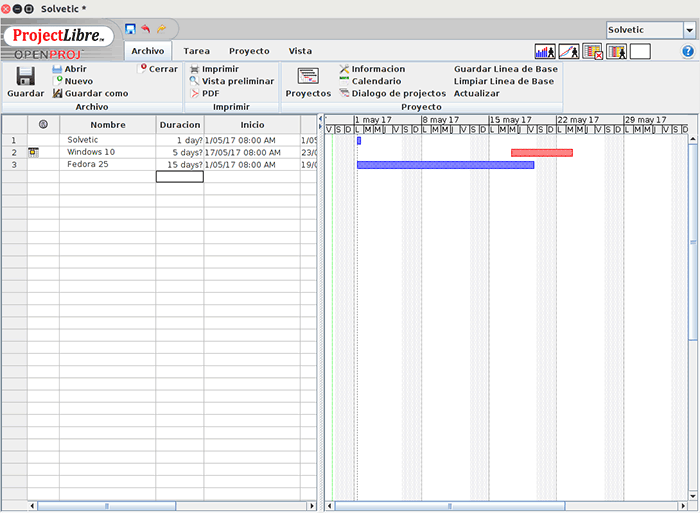Click the Inicio column header

point(252,125)
